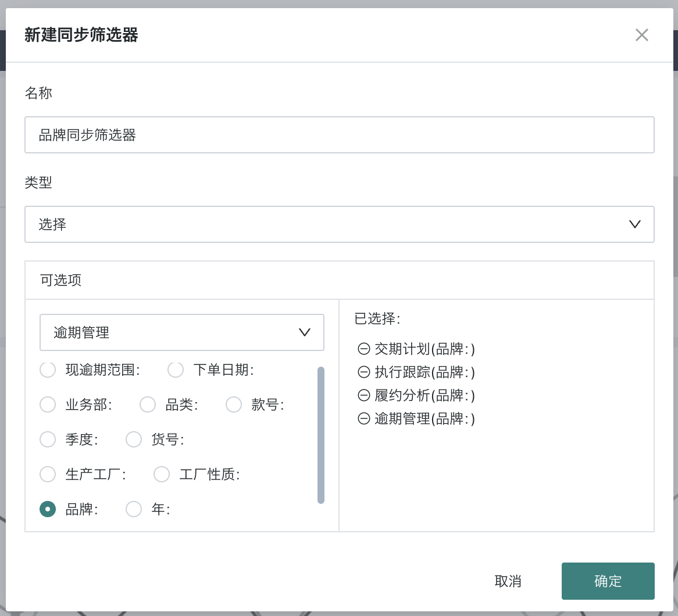
Task: Expand the 逾期管理 dropdown list
Action: 181,332
